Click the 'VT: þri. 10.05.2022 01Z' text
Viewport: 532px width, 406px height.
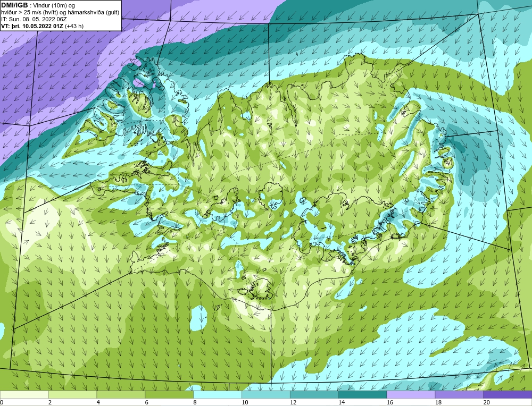(x=32, y=26)
